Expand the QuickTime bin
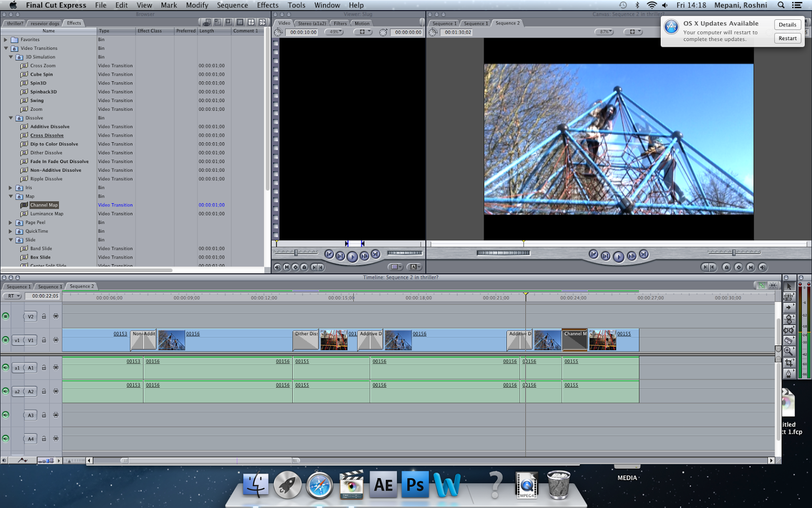This screenshot has height=508, width=812. pos(11,231)
